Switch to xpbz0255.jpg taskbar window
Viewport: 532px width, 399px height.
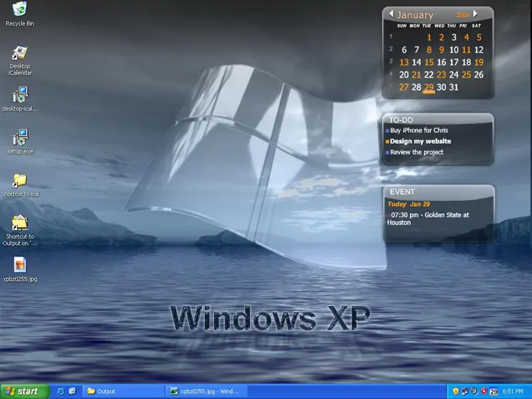(206, 391)
